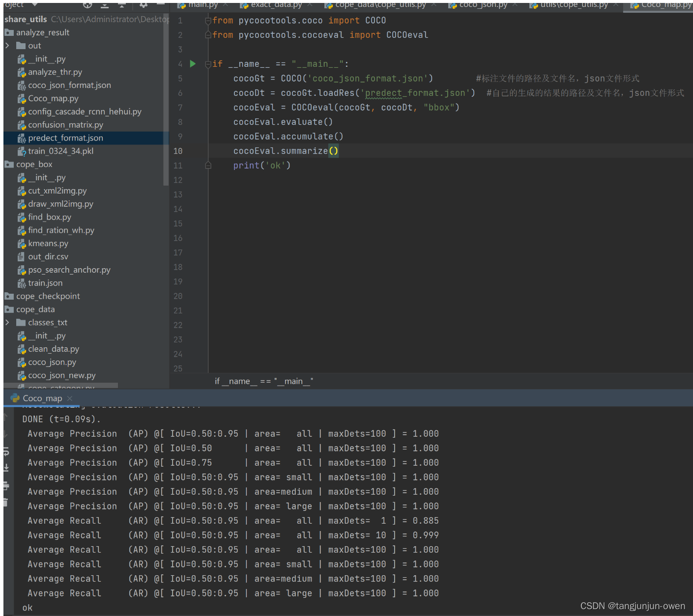The width and height of the screenshot is (693, 616).
Task: Expand the out folder chevron
Action: click(7, 46)
